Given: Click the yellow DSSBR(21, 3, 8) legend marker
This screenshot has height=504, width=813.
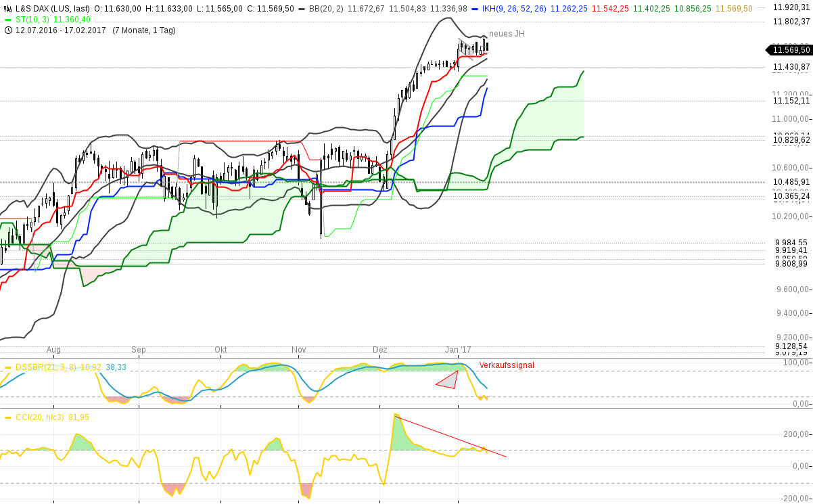Looking at the screenshot, I should click(x=8, y=366).
